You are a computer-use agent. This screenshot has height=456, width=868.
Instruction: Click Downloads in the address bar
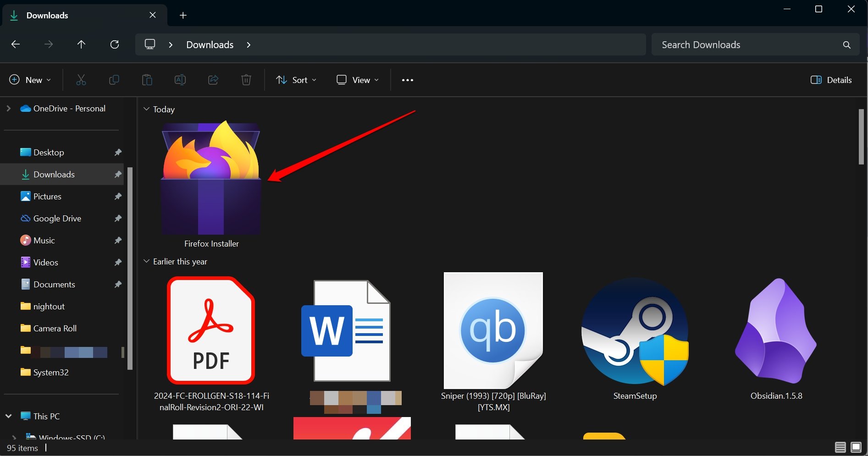210,44
